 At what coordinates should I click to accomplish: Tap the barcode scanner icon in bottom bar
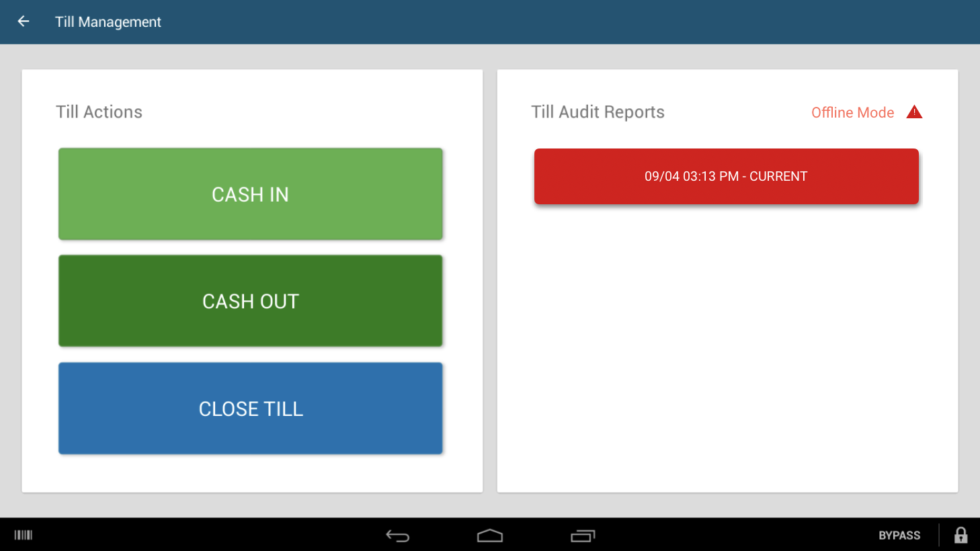coord(24,535)
